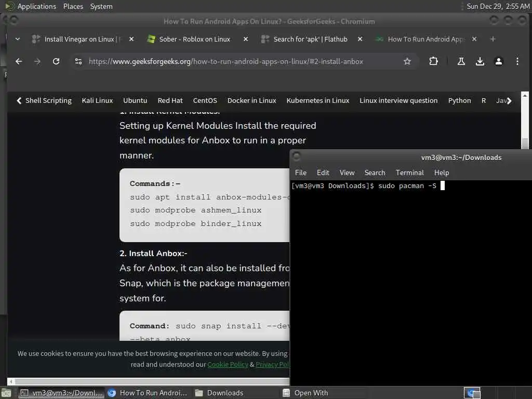Screen dimensions: 532x399
Task: Click the horizontal scrollbar at page bottom
Action: point(152,381)
